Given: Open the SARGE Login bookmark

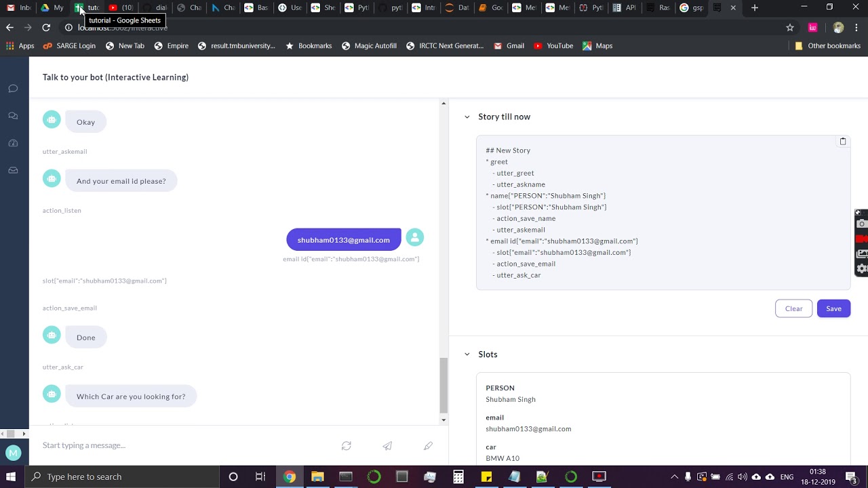Looking at the screenshot, I should [x=69, y=46].
